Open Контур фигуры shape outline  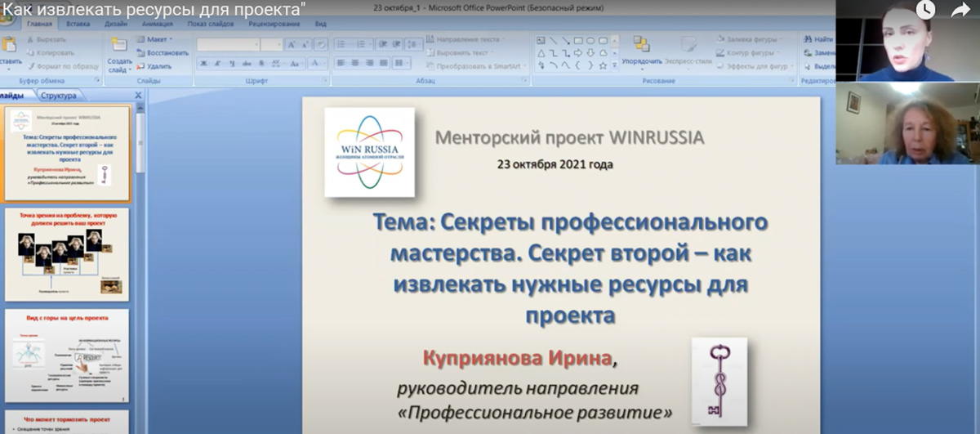pyautogui.click(x=747, y=53)
